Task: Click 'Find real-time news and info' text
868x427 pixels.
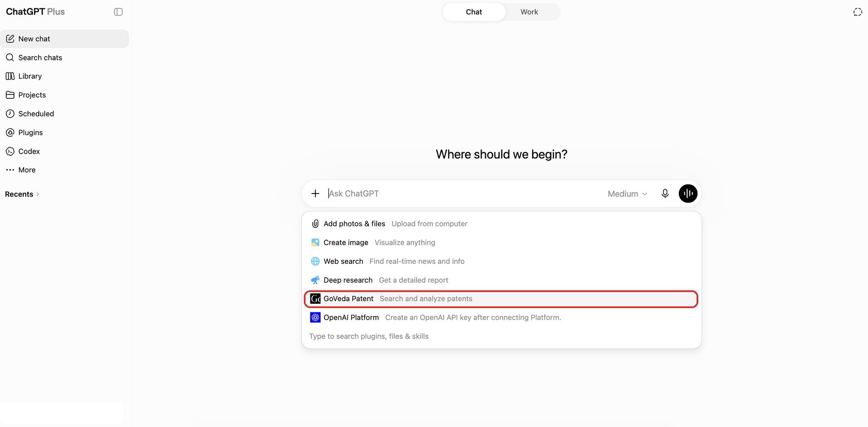Action: [x=417, y=261]
